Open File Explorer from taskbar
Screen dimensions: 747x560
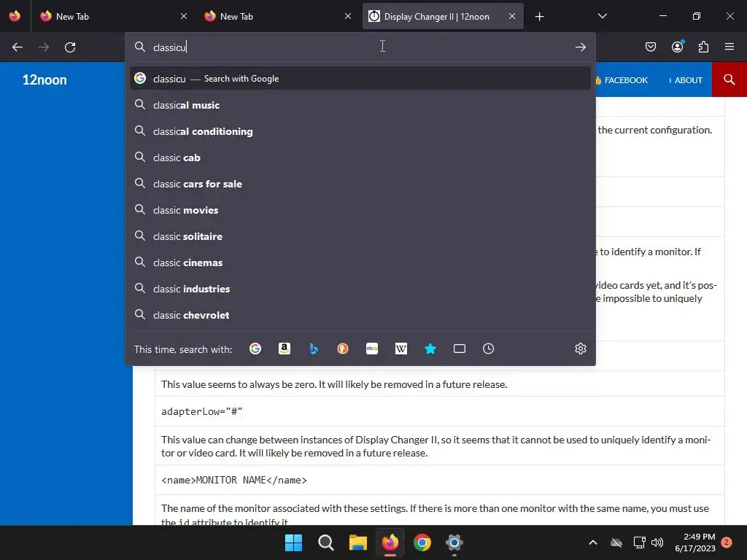tap(357, 542)
